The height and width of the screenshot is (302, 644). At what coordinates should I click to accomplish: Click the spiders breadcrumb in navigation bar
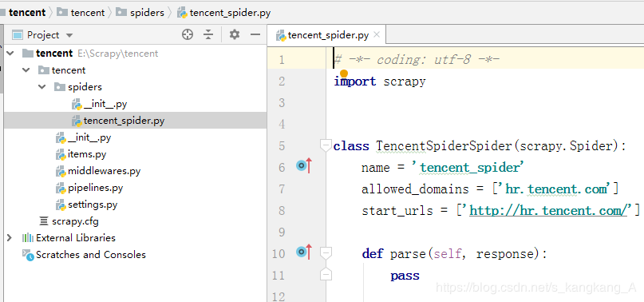pyautogui.click(x=147, y=13)
